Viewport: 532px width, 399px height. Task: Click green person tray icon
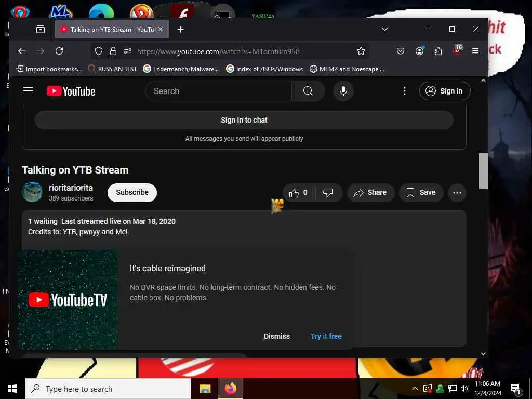click(x=440, y=389)
